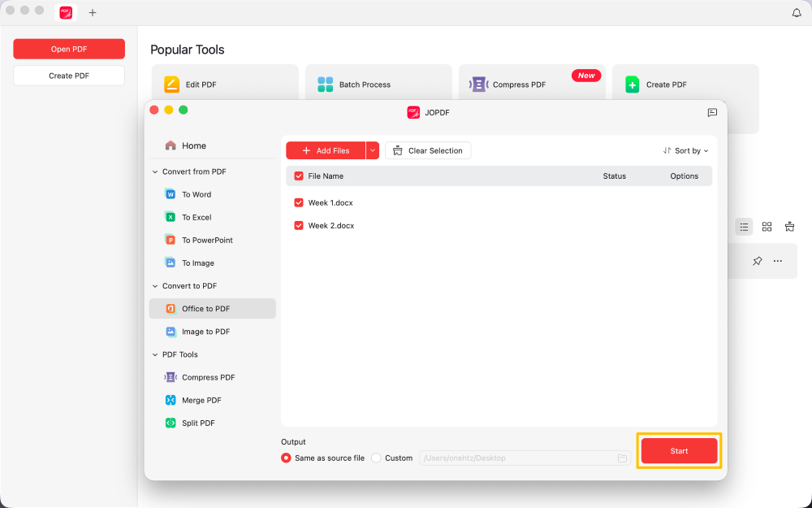Open the feedback chat icon
Screen dimensions: 812x508
pyautogui.click(x=712, y=112)
